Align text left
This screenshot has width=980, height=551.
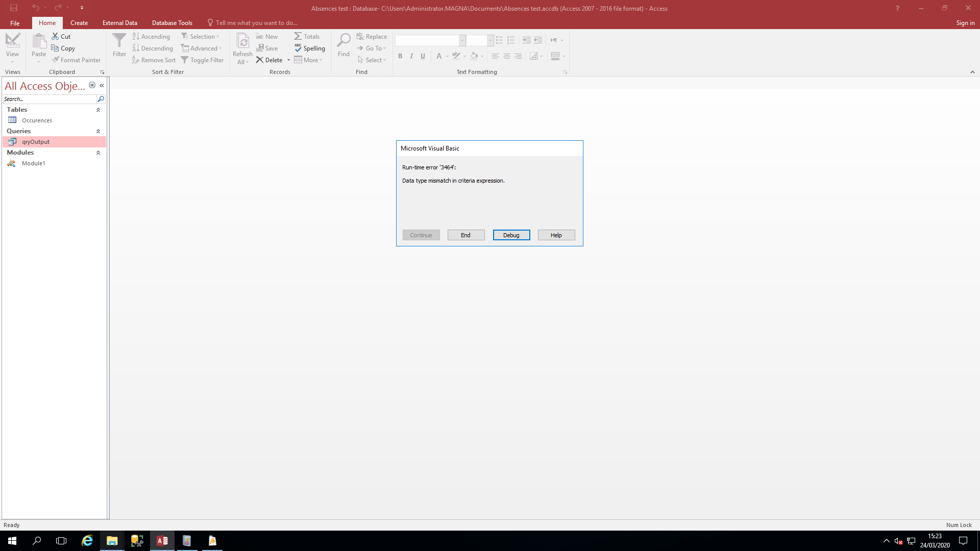coord(495,56)
